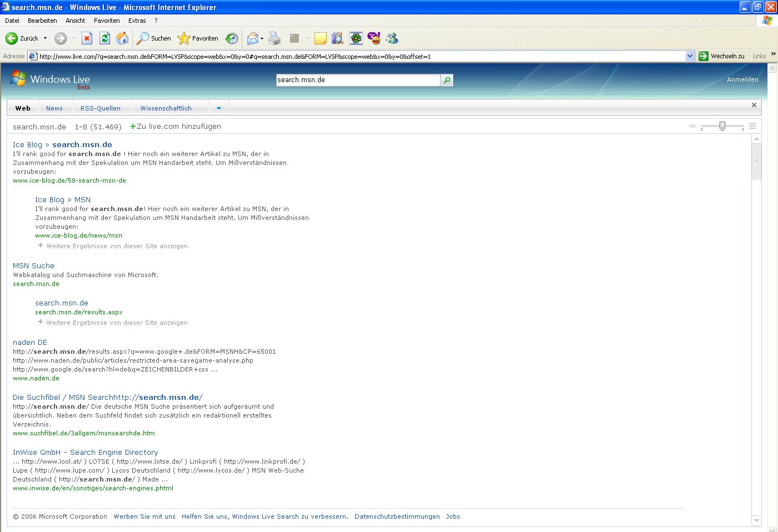Select the Web search tab

[23, 108]
